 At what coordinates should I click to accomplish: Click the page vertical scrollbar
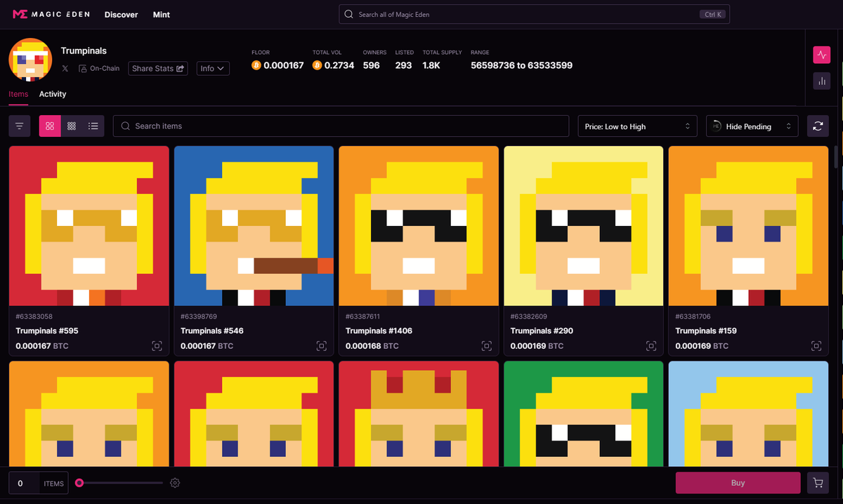(x=837, y=158)
